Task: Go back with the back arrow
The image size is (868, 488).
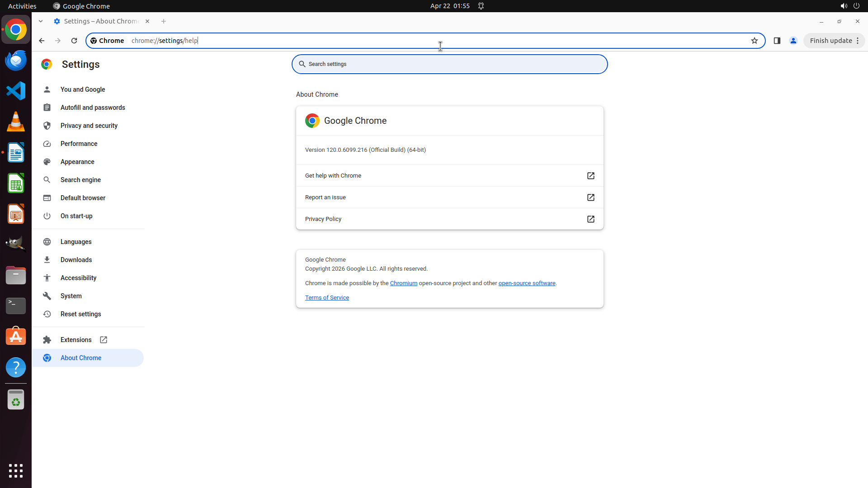Action: click(42, 41)
